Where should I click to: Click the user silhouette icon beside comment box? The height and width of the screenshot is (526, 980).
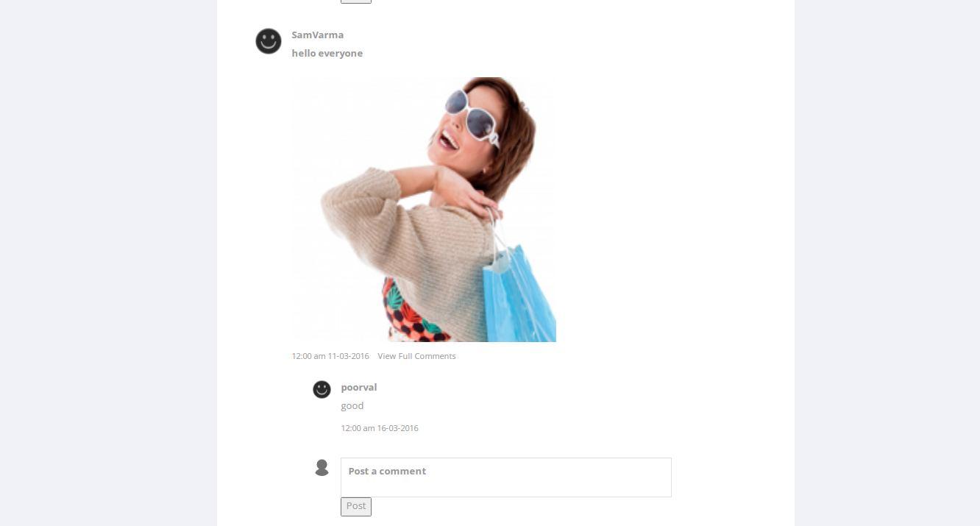coord(322,468)
